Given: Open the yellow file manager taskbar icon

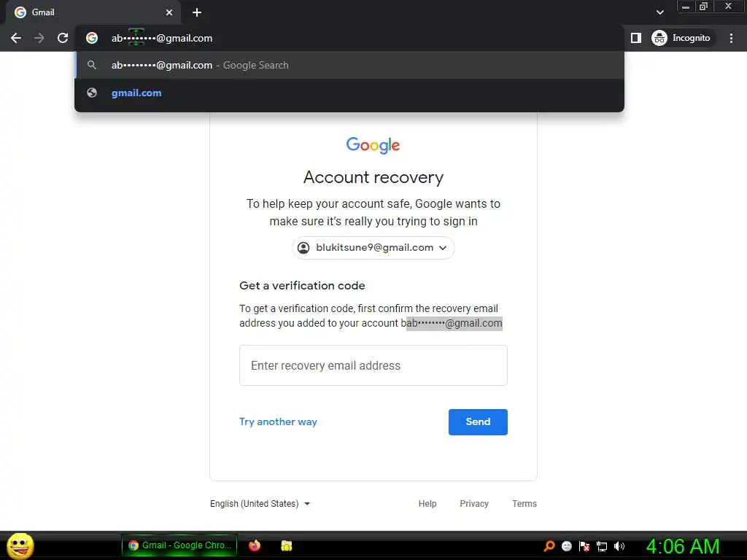Looking at the screenshot, I should click(286, 545).
